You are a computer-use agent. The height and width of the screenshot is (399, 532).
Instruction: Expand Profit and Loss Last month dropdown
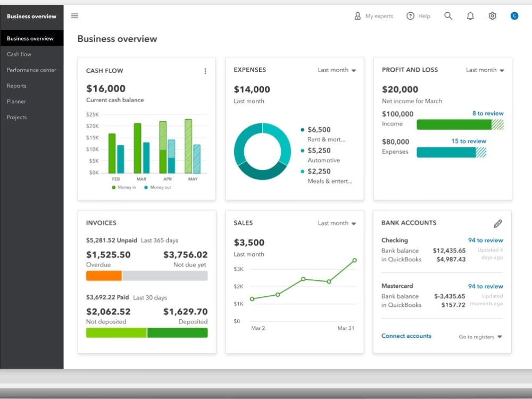tap(485, 70)
